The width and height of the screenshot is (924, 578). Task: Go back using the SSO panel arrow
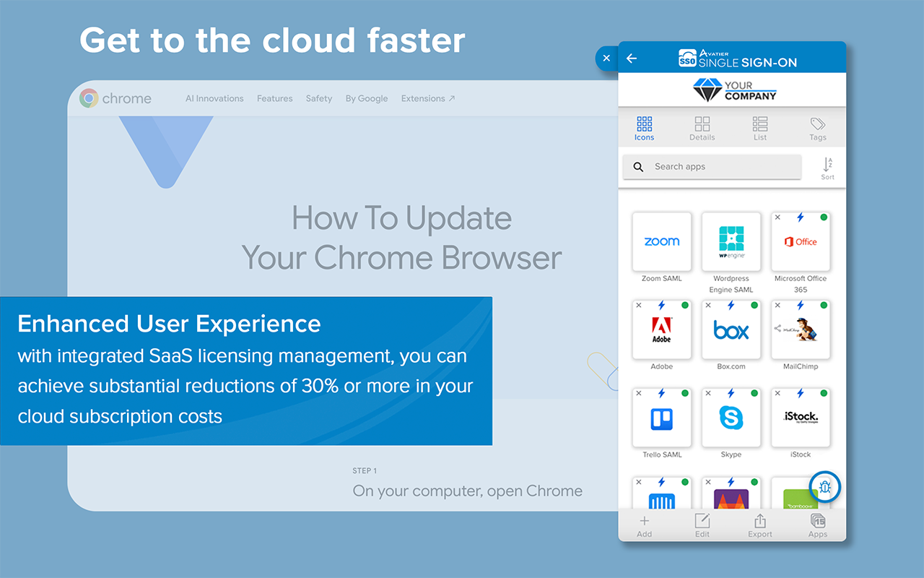click(632, 59)
